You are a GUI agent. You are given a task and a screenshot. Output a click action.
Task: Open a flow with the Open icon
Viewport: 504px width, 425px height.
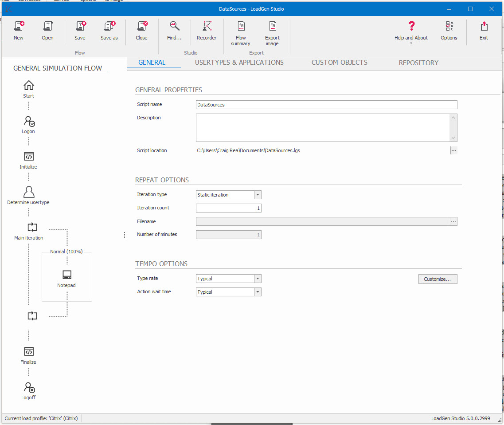coord(47,31)
